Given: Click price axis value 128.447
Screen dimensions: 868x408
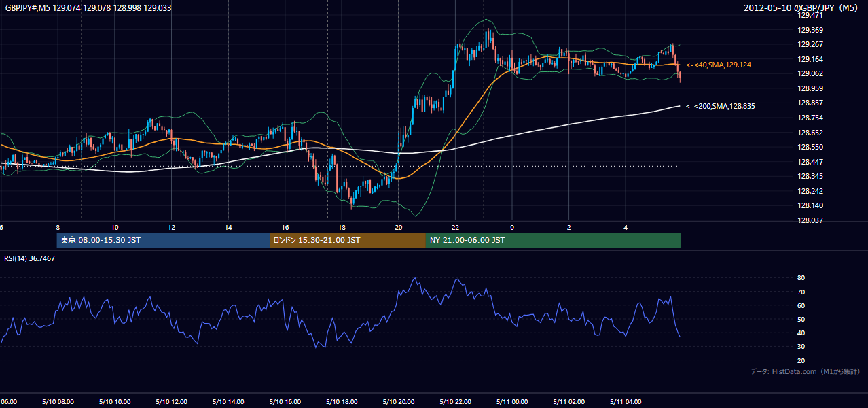Looking at the screenshot, I should pyautogui.click(x=810, y=162).
